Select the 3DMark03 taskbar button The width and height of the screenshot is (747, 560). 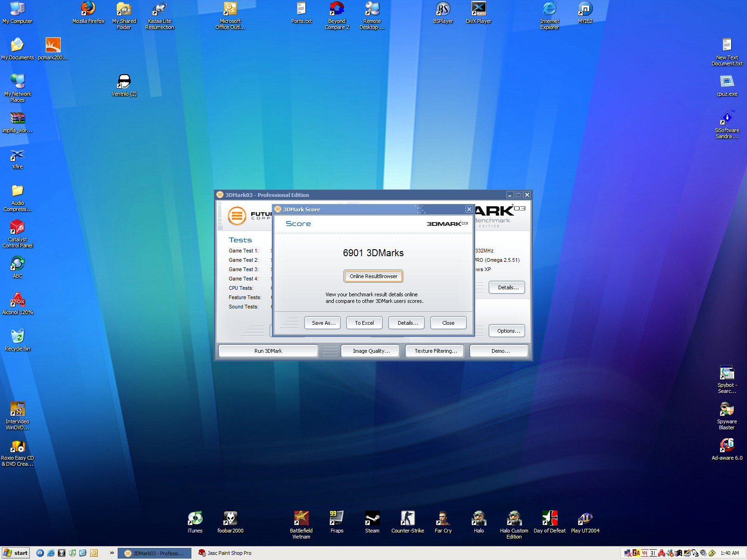click(x=155, y=553)
